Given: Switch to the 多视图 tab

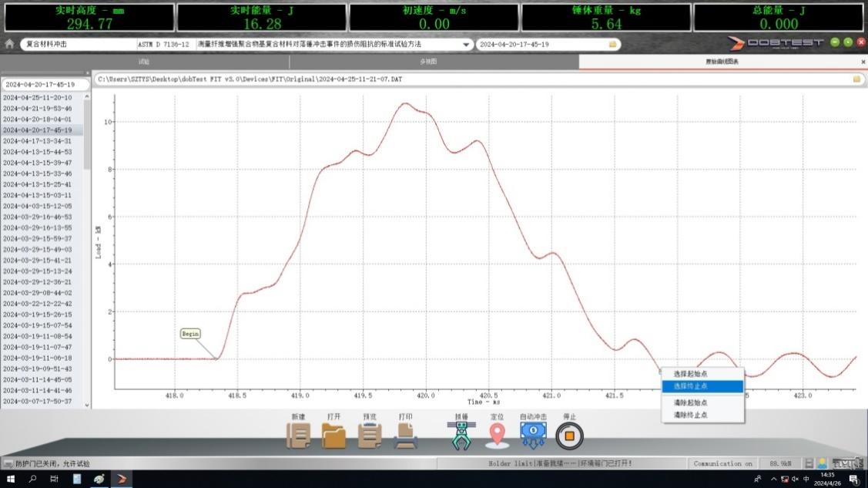Looking at the screenshot, I should [x=428, y=62].
